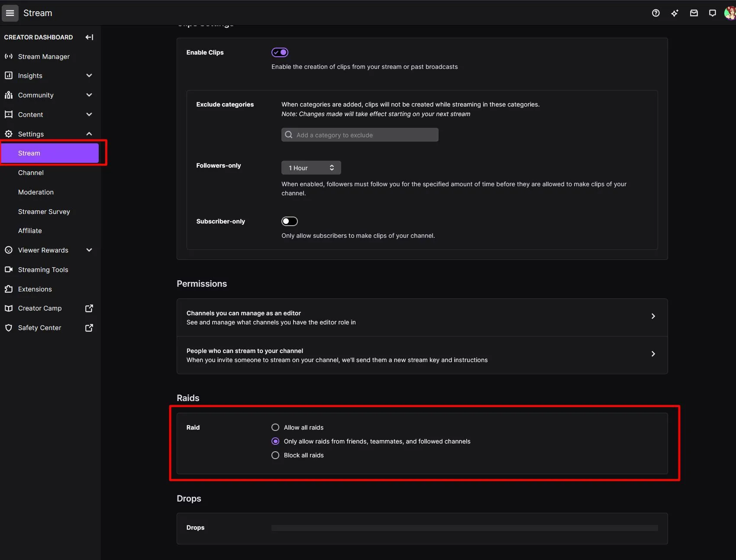Image resolution: width=736 pixels, height=560 pixels.
Task: Click the Content sidebar icon
Action: 9,114
